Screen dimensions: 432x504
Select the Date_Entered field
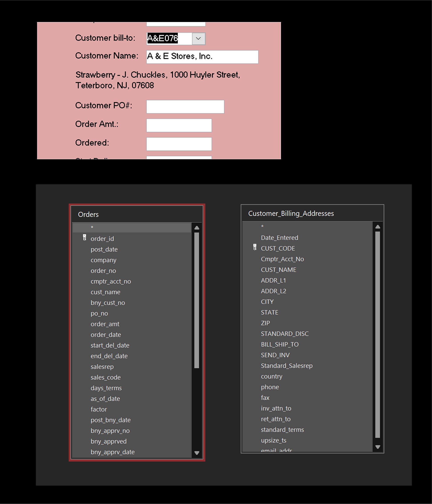pos(308,238)
